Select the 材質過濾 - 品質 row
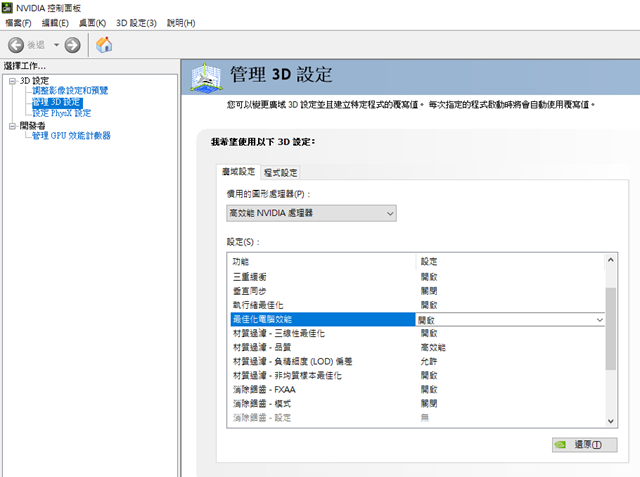 pos(418,347)
